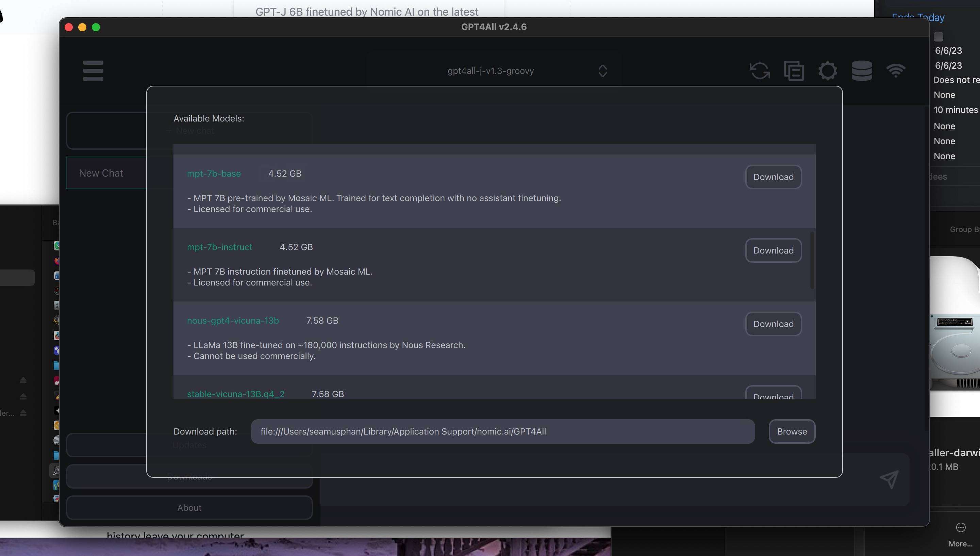Image resolution: width=980 pixels, height=556 pixels.
Task: Open the settings gear icon
Action: (x=827, y=71)
